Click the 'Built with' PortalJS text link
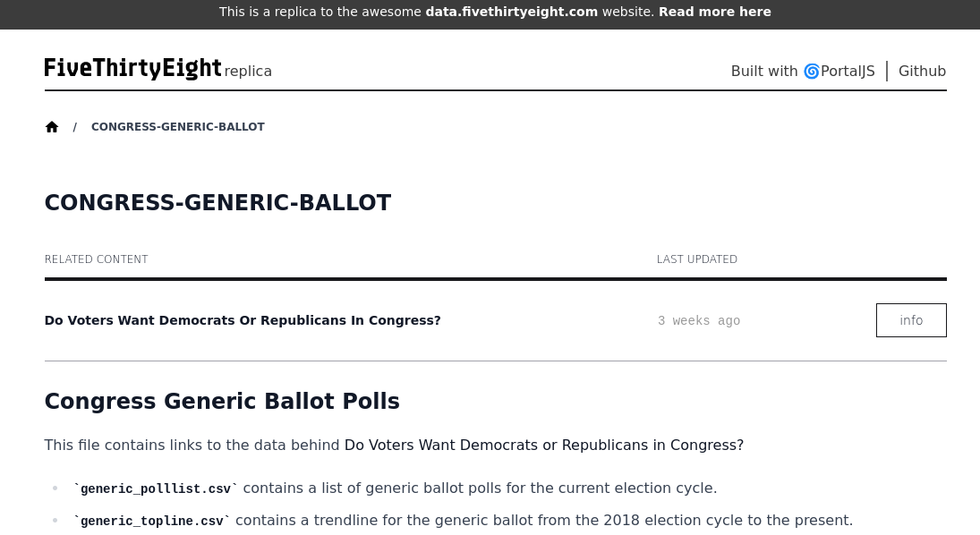This screenshot has width=980, height=535. point(803,72)
